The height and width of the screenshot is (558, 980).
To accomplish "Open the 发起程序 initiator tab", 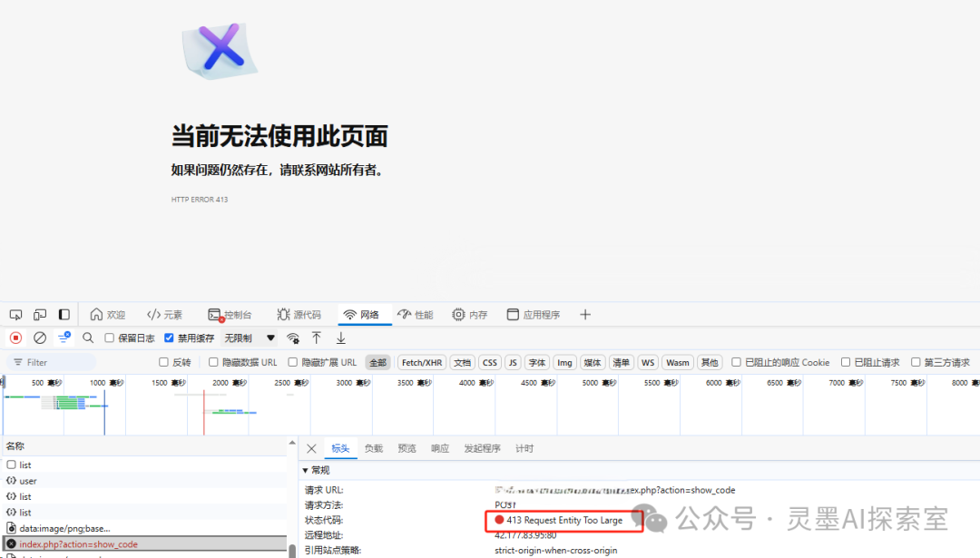I will 482,448.
